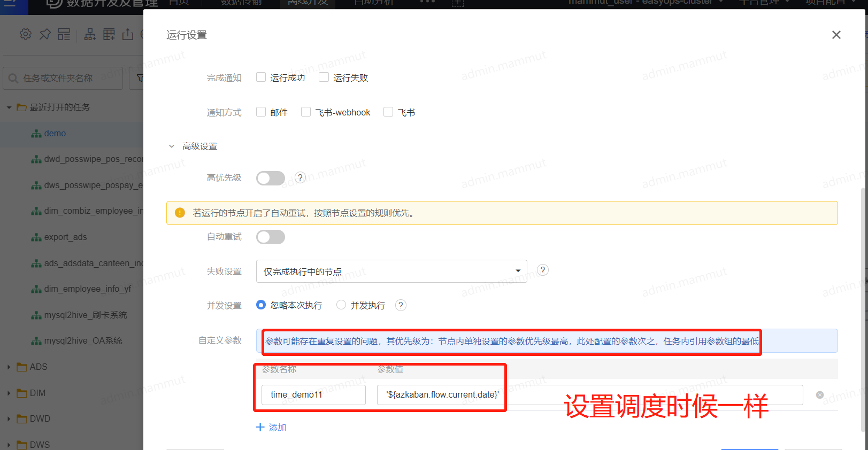Click 添加 to add a parameter
Screen dimensions: 868x450
click(271, 428)
